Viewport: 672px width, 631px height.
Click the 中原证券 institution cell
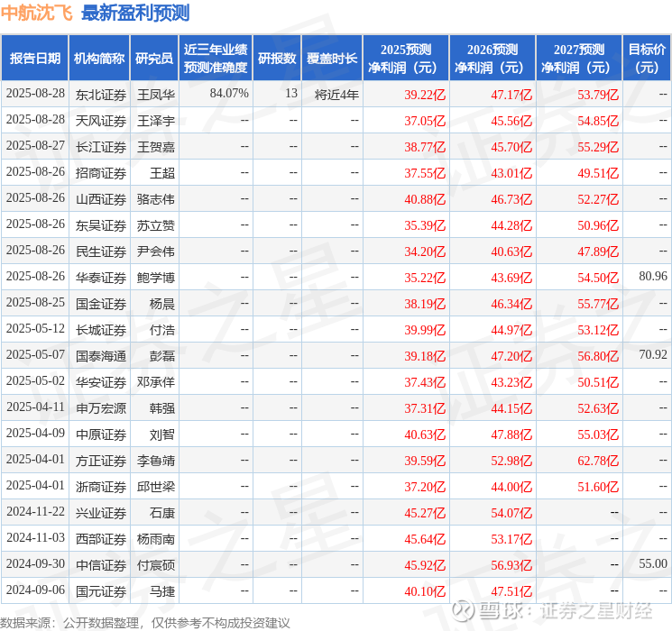click(x=101, y=434)
